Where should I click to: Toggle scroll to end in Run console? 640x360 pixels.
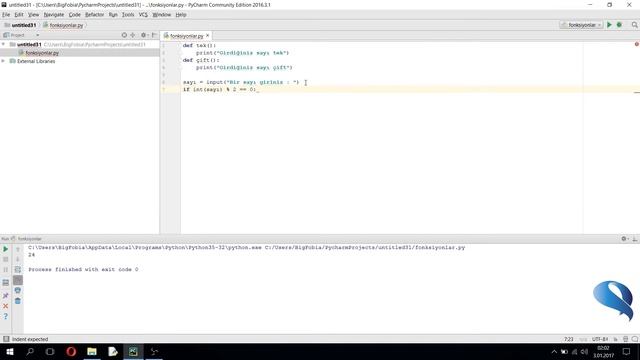click(18, 280)
